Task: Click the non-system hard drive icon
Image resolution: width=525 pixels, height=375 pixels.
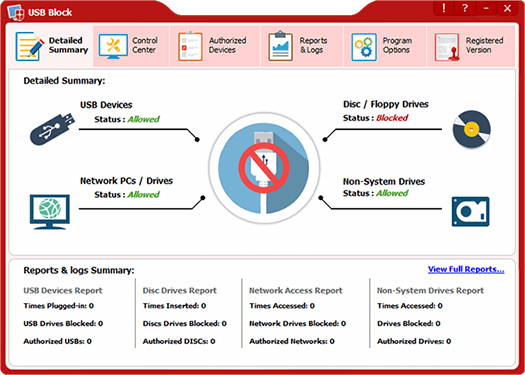Action: [470, 212]
